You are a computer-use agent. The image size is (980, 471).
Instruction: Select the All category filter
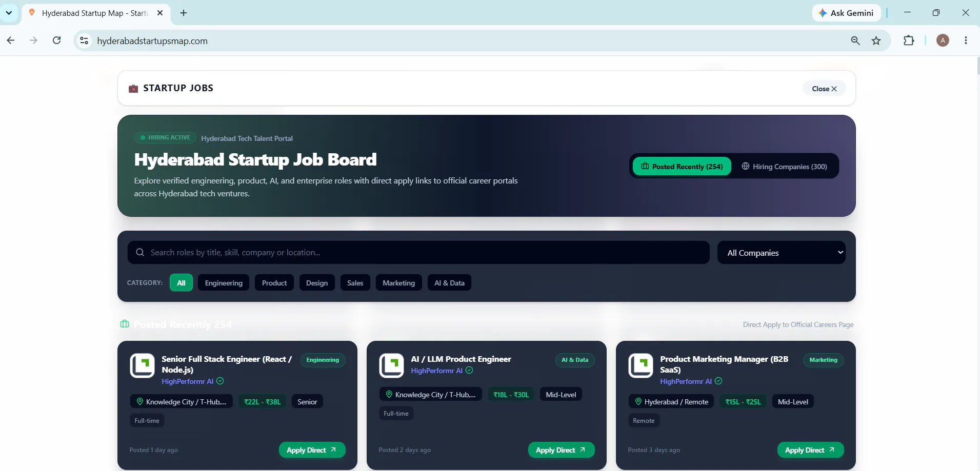pyautogui.click(x=181, y=283)
